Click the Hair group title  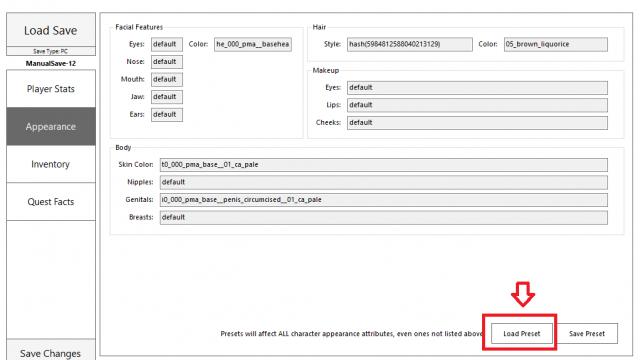[319, 27]
